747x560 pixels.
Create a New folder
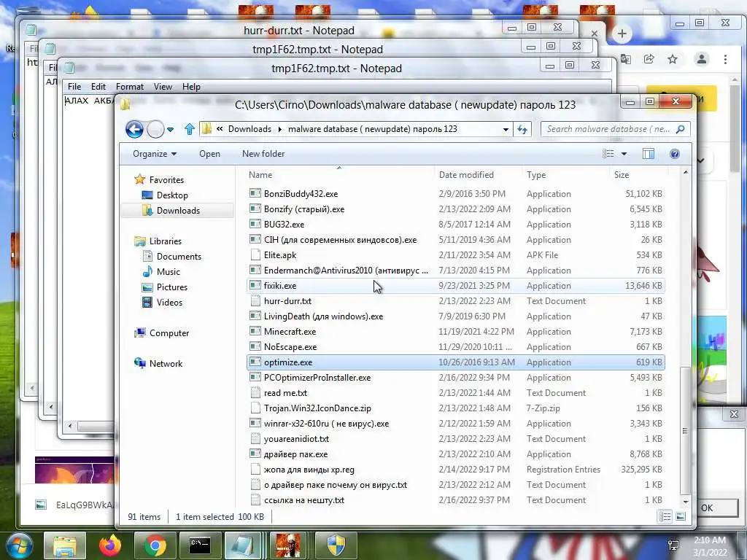click(263, 154)
